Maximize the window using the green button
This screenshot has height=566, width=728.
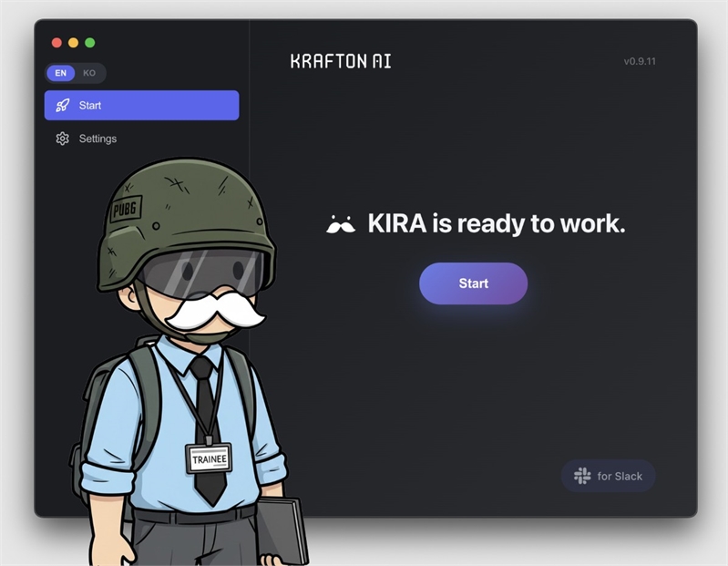click(89, 43)
